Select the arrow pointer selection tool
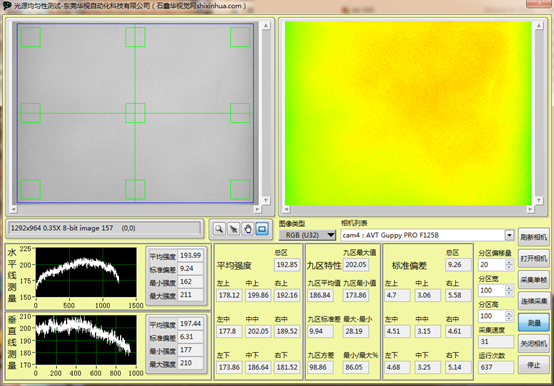This screenshot has height=386, width=554. coord(234,229)
